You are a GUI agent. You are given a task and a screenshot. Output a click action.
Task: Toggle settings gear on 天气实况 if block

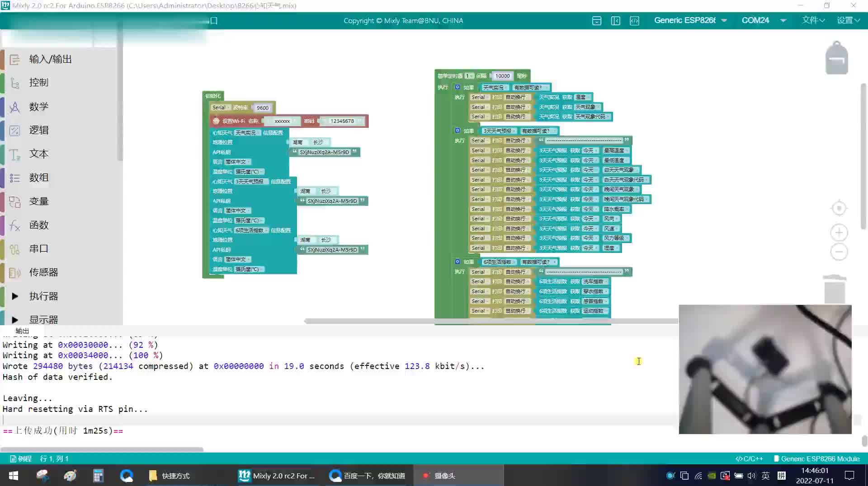458,87
